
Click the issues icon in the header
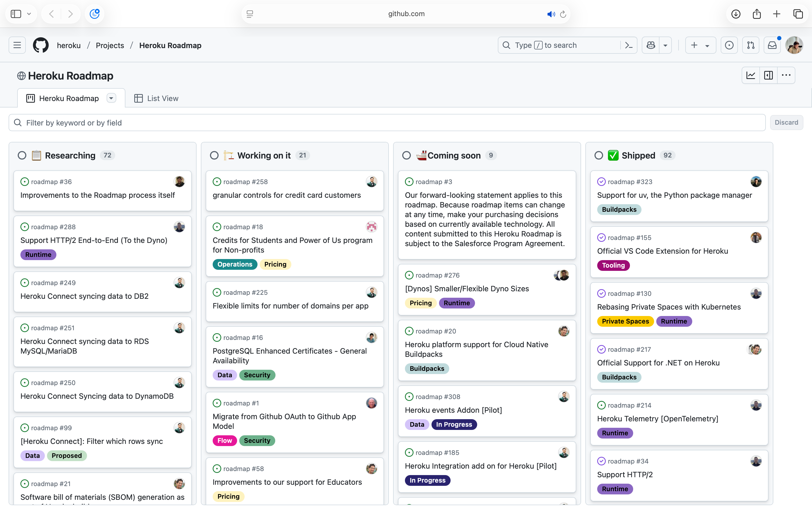point(729,45)
